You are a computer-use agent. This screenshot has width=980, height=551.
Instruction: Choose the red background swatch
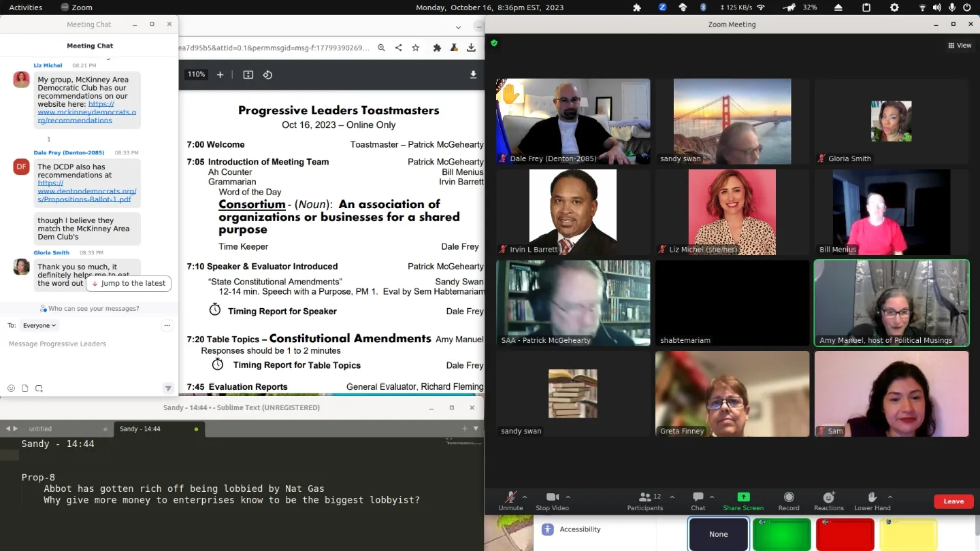coord(845,534)
